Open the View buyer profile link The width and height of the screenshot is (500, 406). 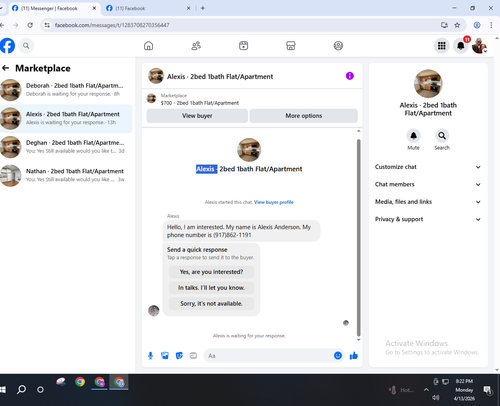point(274,202)
